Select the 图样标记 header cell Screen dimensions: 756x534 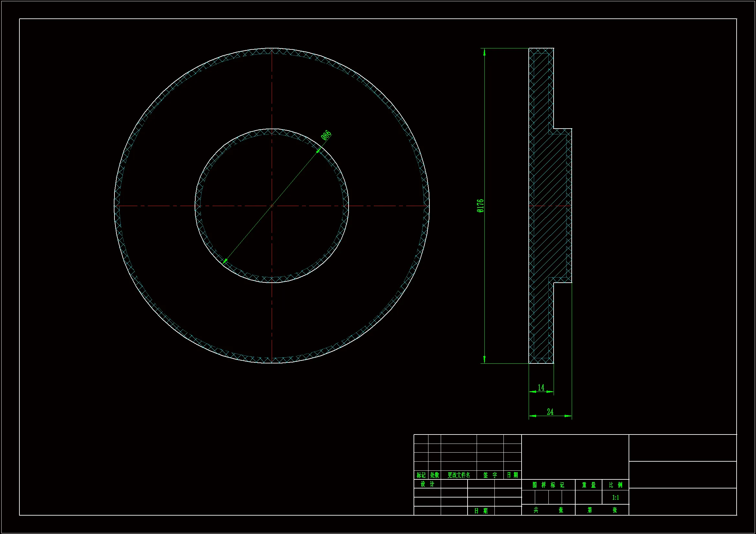pos(548,485)
